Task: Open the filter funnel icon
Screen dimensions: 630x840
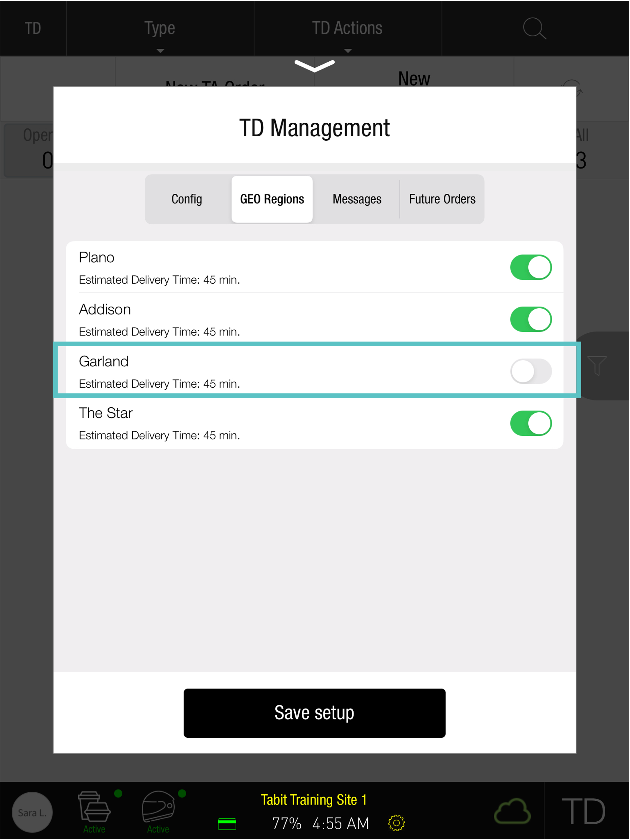Action: pyautogui.click(x=597, y=365)
